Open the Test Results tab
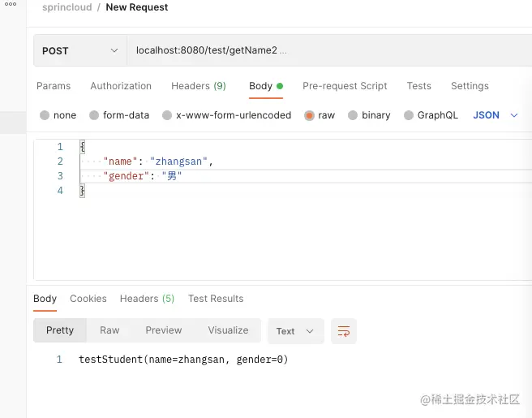 pyautogui.click(x=216, y=299)
